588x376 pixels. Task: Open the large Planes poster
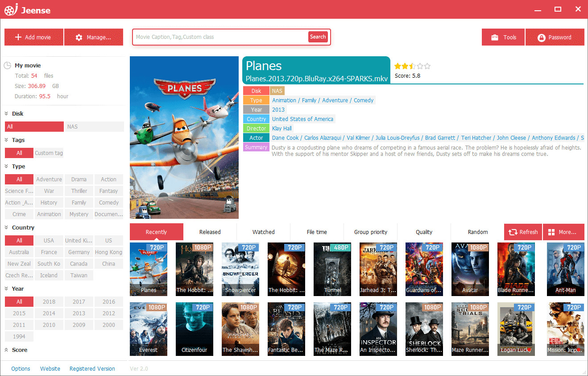tap(184, 138)
